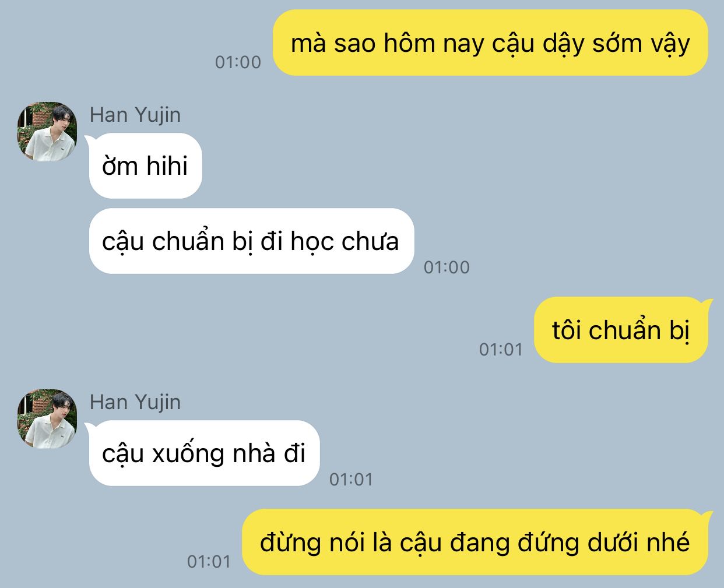
Task: Click the 01:00 timestamp beside the first yellow message
Action: pyautogui.click(x=238, y=62)
